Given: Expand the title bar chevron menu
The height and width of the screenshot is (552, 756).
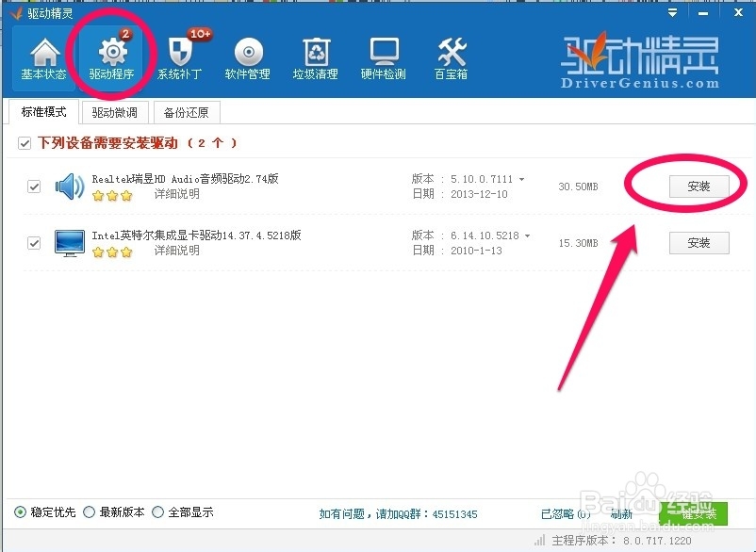Looking at the screenshot, I should click(x=672, y=12).
